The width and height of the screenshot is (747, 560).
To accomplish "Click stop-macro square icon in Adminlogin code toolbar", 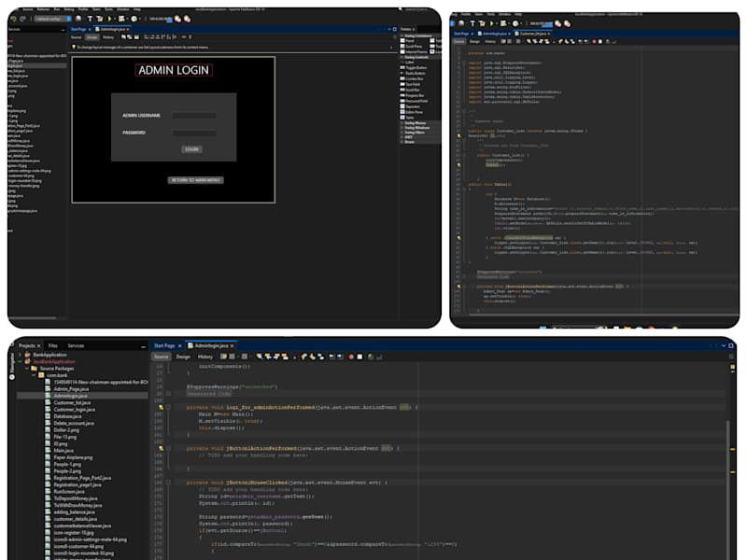I will [359, 357].
